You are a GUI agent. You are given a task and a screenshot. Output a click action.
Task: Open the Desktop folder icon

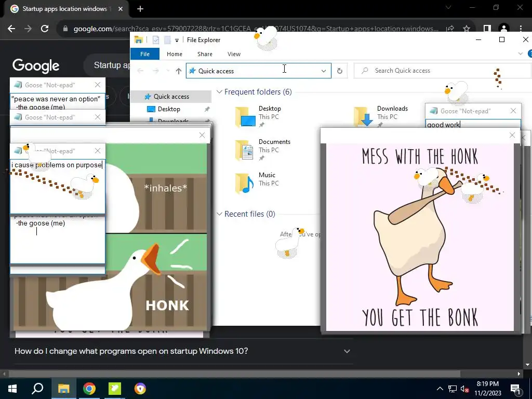(x=245, y=116)
